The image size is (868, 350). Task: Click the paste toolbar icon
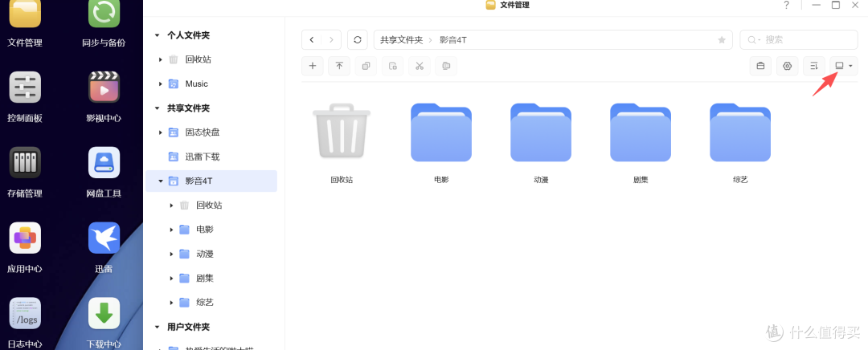pyautogui.click(x=392, y=67)
